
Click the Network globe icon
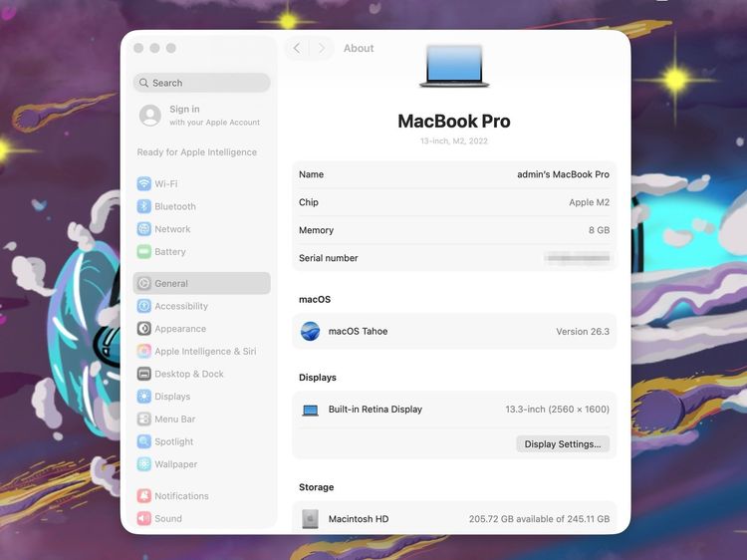pos(143,229)
